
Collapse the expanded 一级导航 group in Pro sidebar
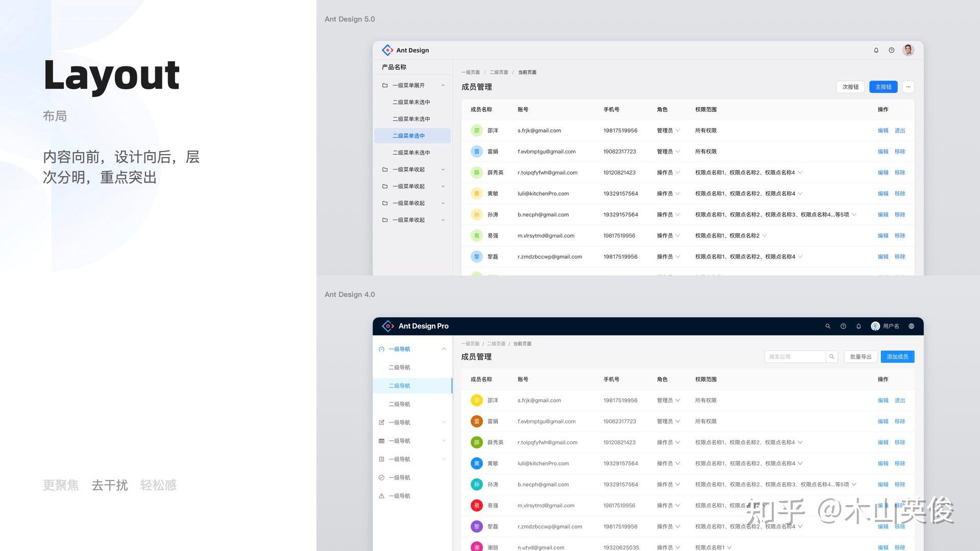point(444,349)
